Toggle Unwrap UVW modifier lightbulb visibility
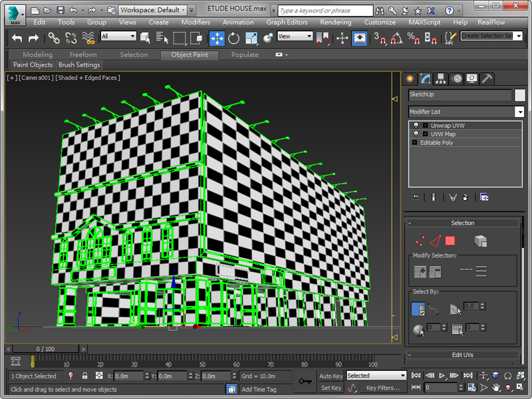Screen dimensions: 532x399 (416, 125)
